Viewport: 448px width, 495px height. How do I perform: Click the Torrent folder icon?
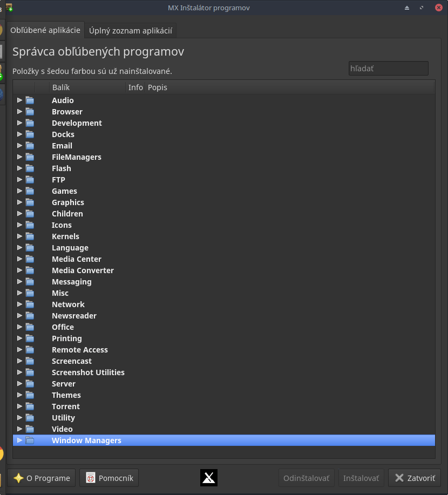pos(30,406)
